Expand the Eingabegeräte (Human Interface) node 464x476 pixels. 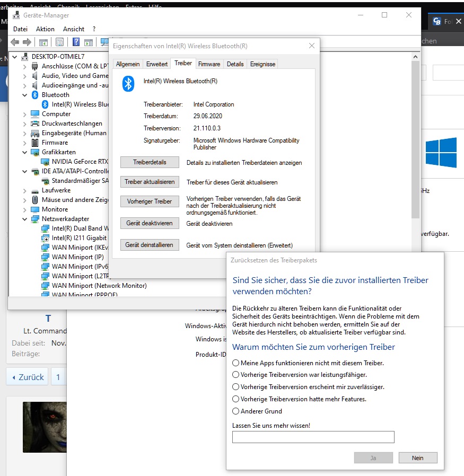(x=24, y=133)
